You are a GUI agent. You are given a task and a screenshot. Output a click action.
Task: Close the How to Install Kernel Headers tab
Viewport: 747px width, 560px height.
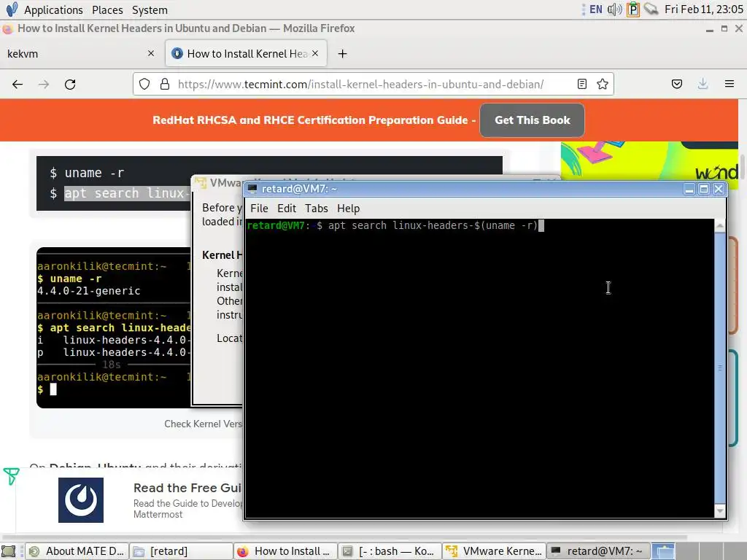click(x=315, y=53)
